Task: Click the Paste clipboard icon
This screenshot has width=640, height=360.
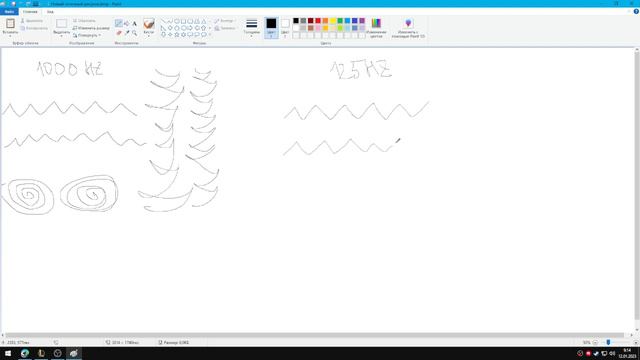Action: point(10,23)
